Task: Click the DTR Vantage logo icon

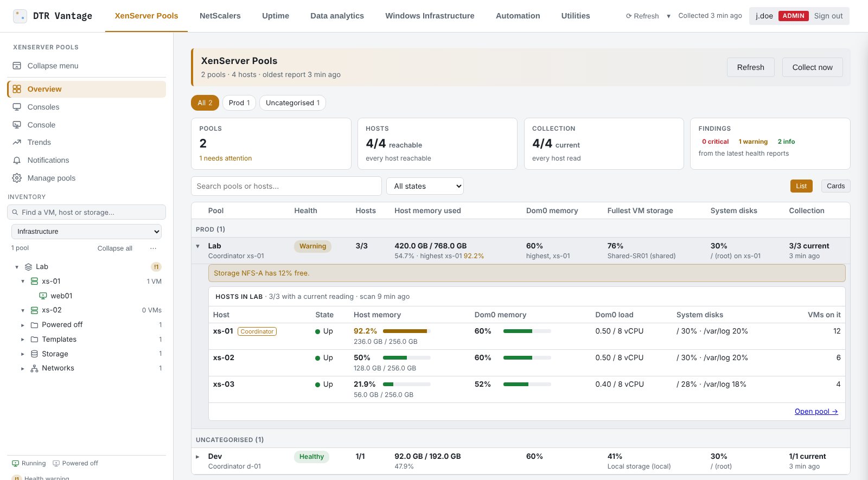Action: 20,16
